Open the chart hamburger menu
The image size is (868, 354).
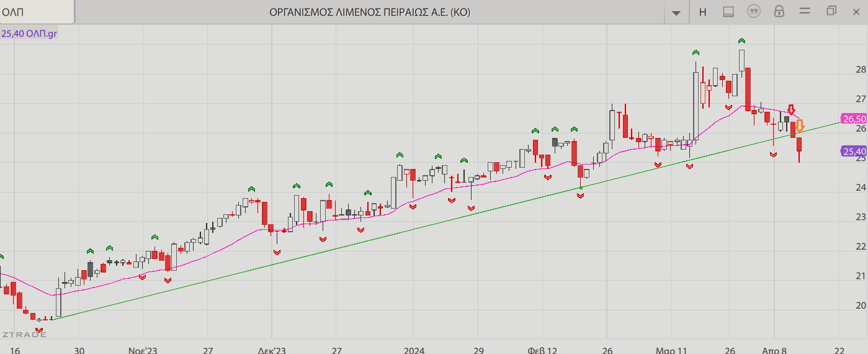tap(805, 11)
